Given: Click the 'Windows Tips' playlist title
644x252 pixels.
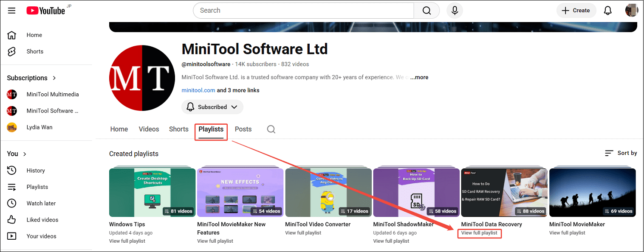Looking at the screenshot, I should [127, 224].
